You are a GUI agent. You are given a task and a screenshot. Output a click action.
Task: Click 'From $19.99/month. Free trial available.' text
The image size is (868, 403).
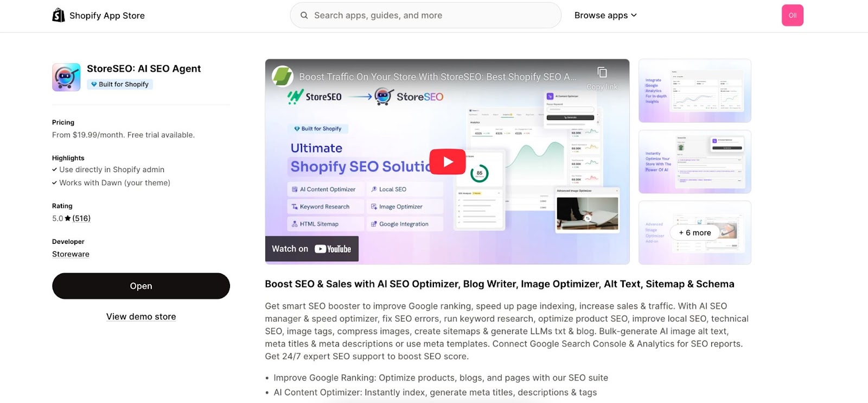[x=123, y=135]
